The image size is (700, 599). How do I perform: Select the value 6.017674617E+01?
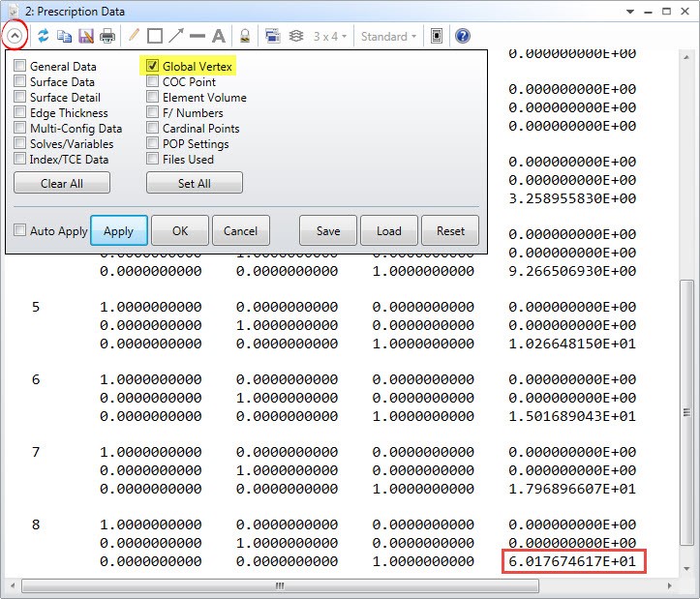coord(572,560)
